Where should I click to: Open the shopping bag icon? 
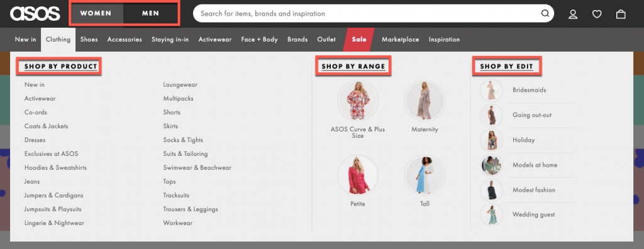621,14
